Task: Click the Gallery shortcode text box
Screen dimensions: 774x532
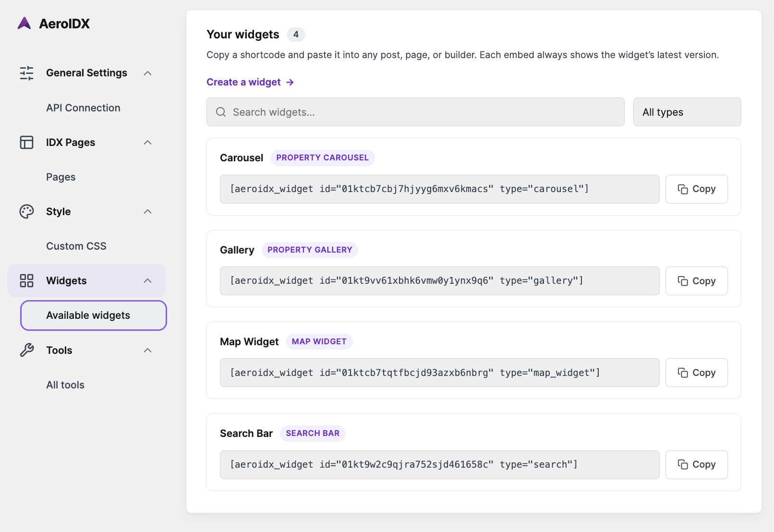Action: 440,281
